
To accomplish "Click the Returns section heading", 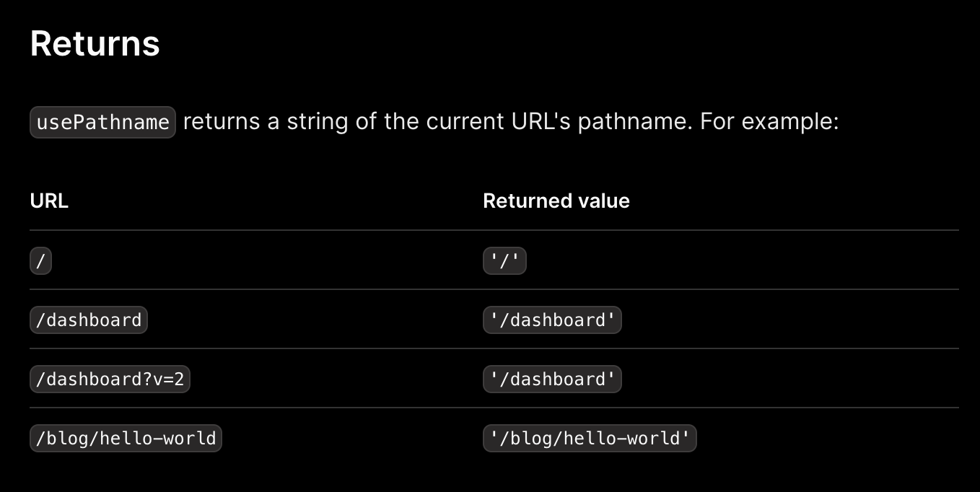I will pos(95,44).
